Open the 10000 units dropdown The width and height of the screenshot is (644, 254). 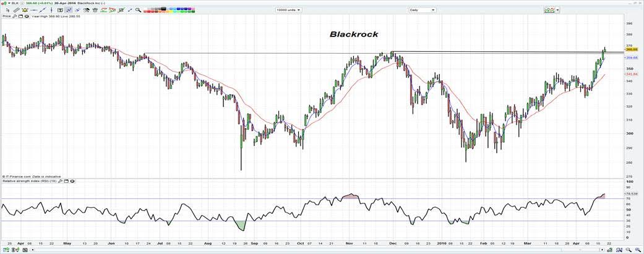click(289, 10)
